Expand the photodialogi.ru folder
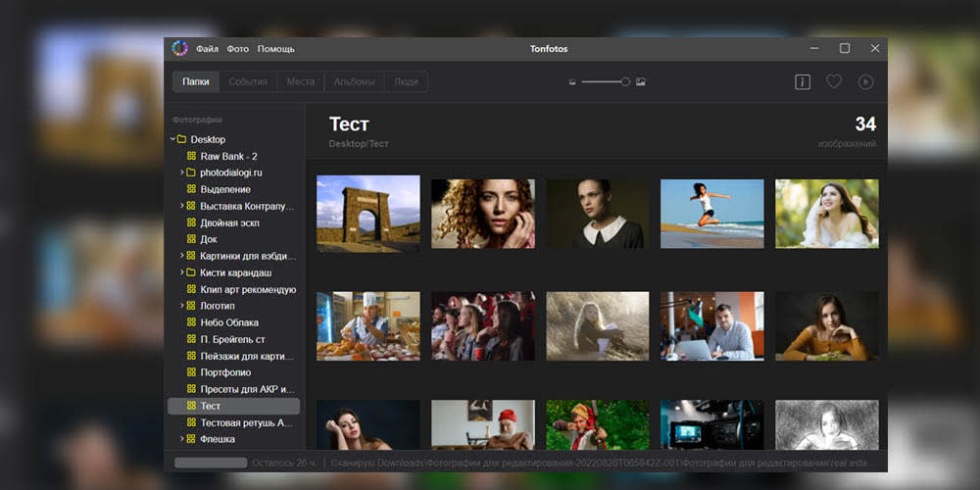The width and height of the screenshot is (980, 490). (x=182, y=172)
